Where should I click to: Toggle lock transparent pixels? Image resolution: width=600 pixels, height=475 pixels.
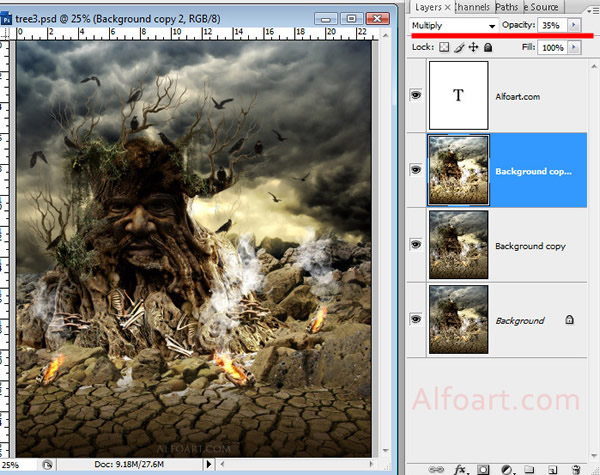(x=445, y=47)
